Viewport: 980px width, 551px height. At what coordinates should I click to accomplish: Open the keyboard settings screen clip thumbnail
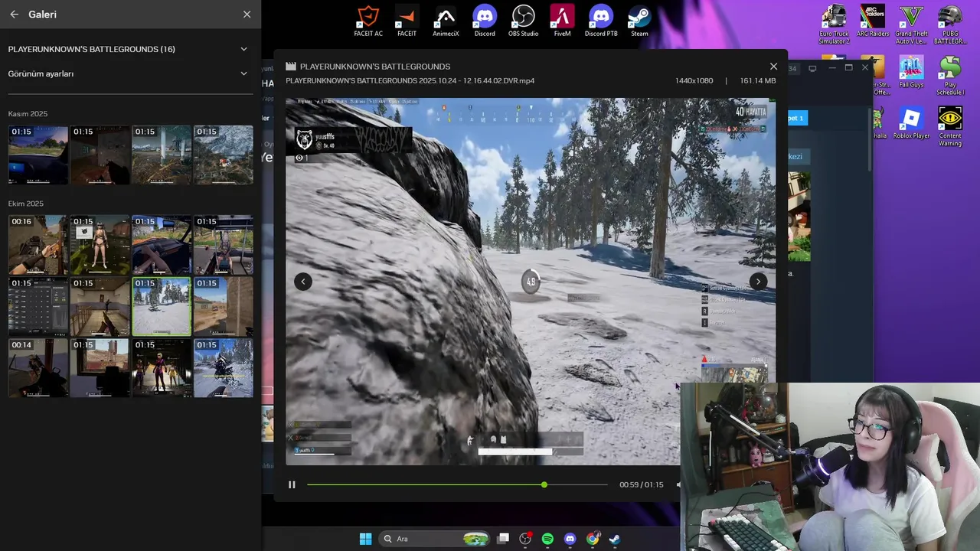(x=38, y=306)
